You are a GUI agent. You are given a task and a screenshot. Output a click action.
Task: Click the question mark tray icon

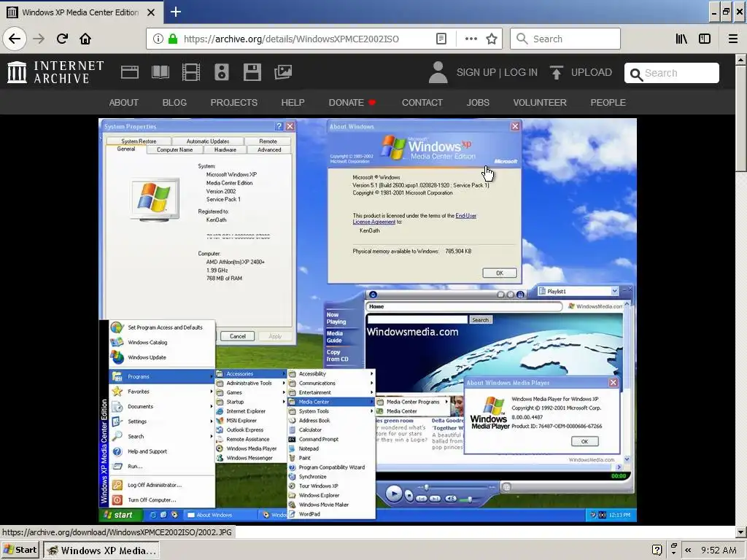click(657, 550)
